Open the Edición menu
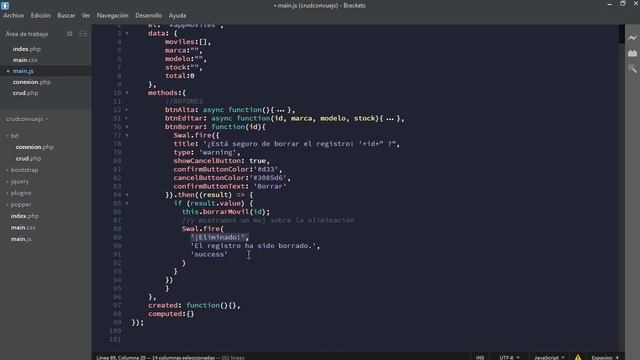This screenshot has height=360, width=640. point(41,16)
